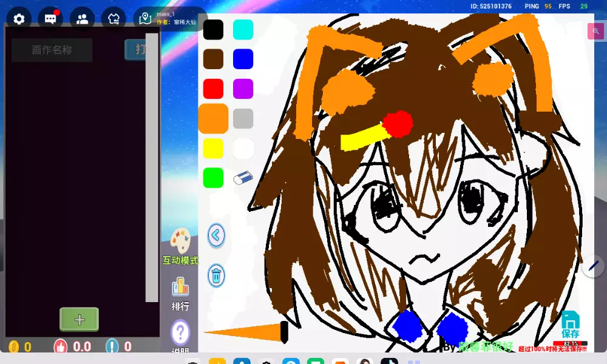Open the 排行 ranking board
607x364 pixels.
[180, 294]
